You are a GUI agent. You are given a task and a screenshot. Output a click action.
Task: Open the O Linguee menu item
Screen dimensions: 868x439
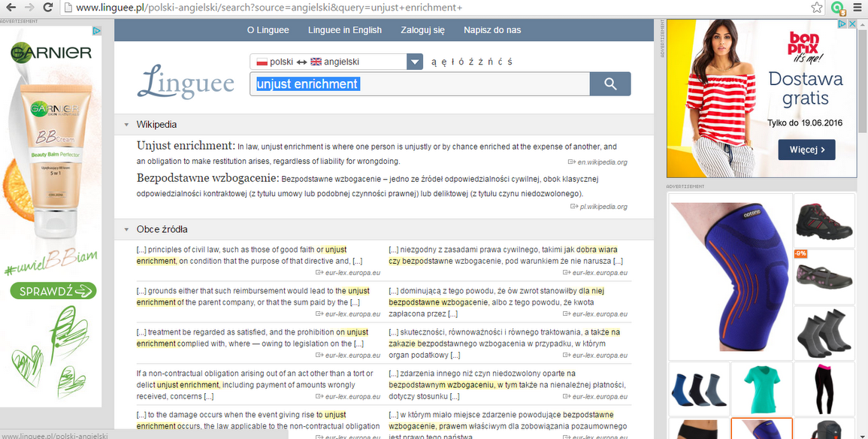[268, 30]
